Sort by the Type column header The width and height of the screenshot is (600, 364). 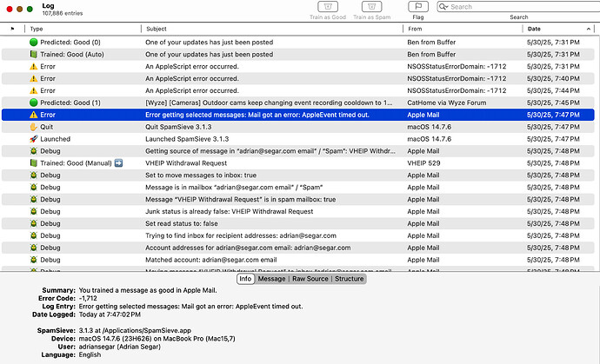(83, 29)
